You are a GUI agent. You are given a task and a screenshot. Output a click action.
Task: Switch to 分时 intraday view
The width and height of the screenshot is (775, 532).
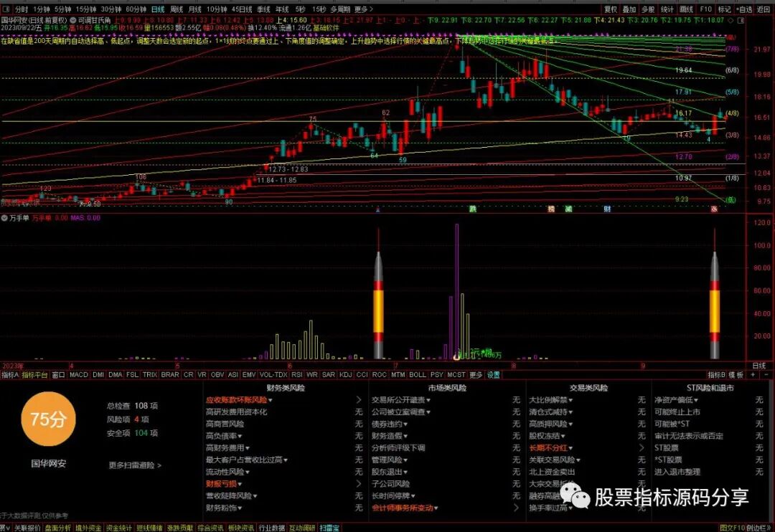22,9
